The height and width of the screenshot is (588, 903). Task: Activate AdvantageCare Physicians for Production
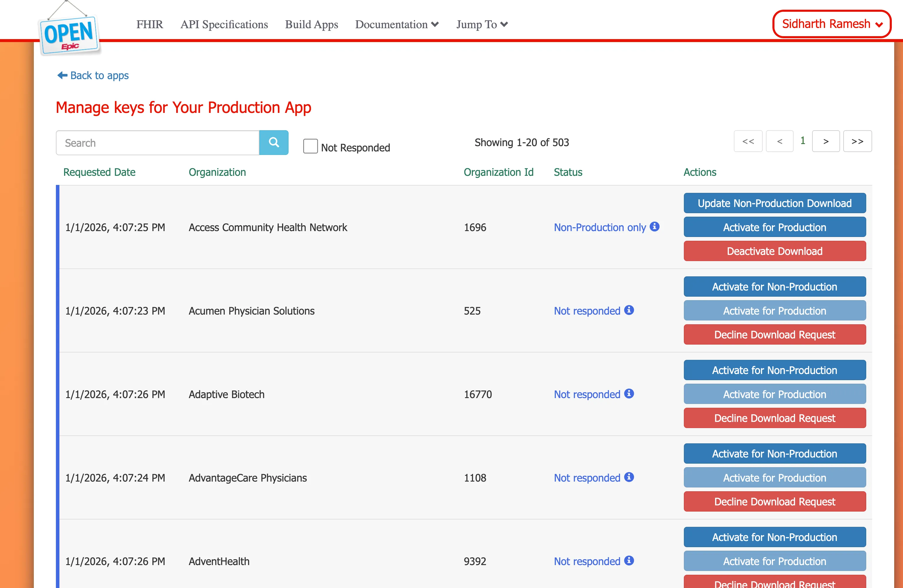point(775,477)
